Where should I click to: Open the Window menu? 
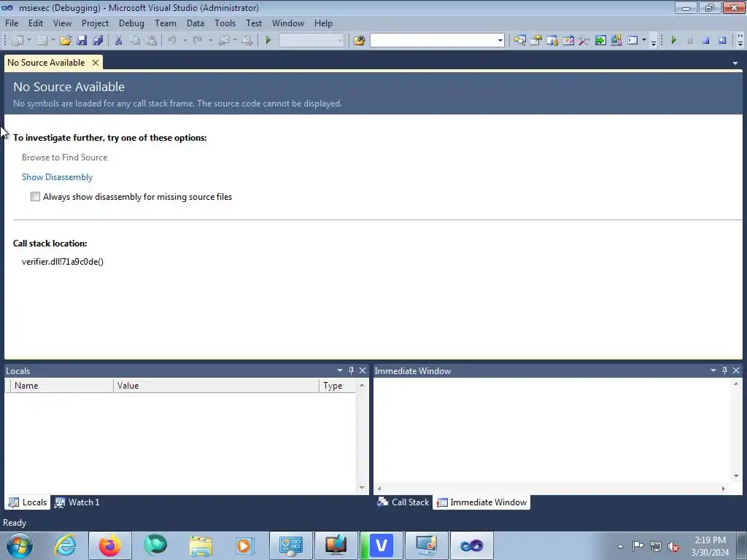[x=287, y=23]
